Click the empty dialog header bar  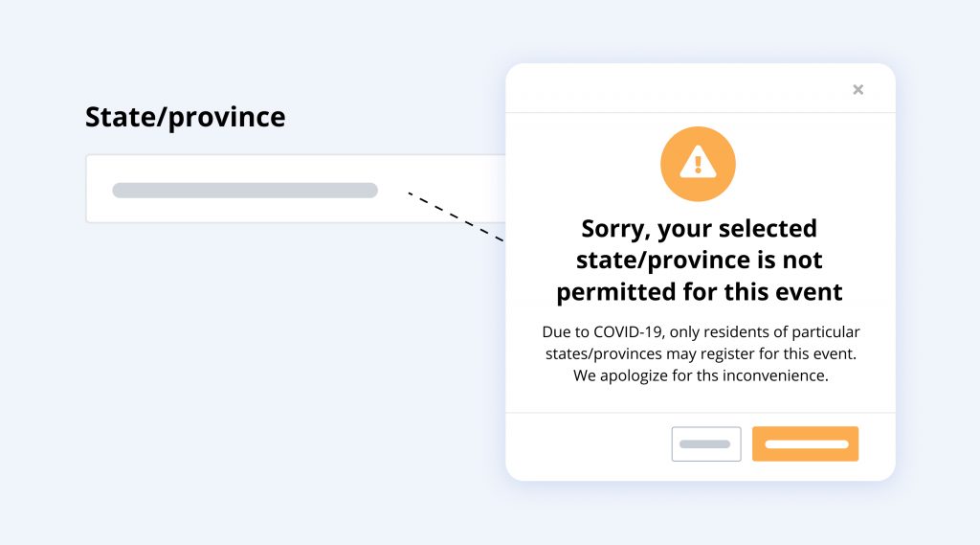670,89
